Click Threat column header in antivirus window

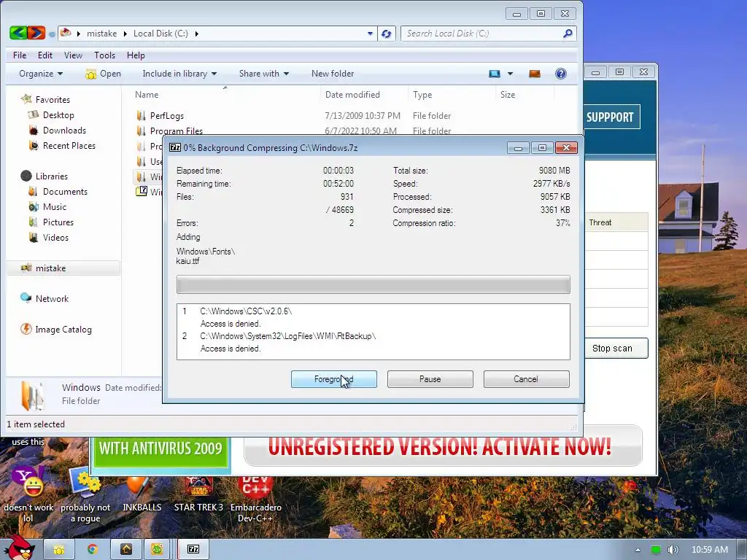click(616, 222)
